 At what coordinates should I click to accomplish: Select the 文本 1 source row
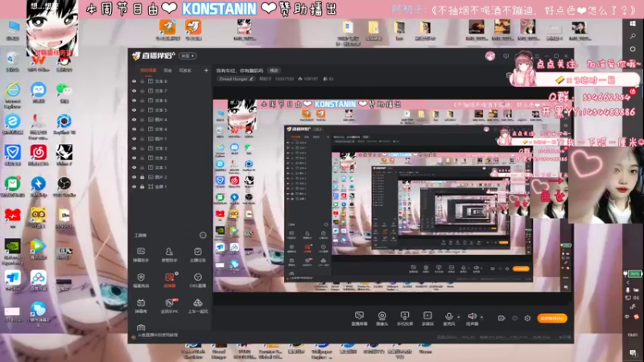pyautogui.click(x=170, y=167)
